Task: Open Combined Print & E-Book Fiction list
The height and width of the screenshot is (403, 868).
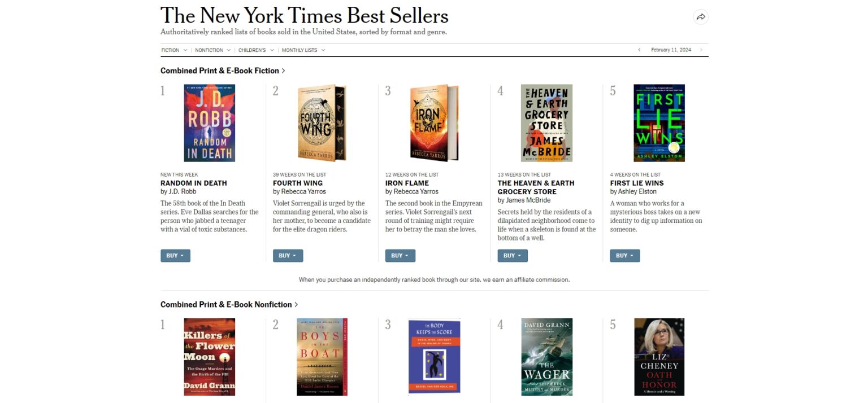Action: point(223,71)
